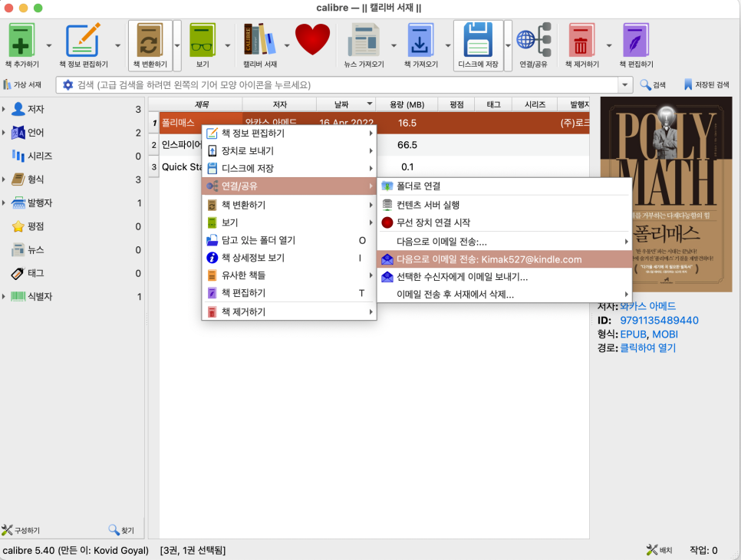
Task: Open the Edit metadata toolbar icon
Action: coord(83,40)
